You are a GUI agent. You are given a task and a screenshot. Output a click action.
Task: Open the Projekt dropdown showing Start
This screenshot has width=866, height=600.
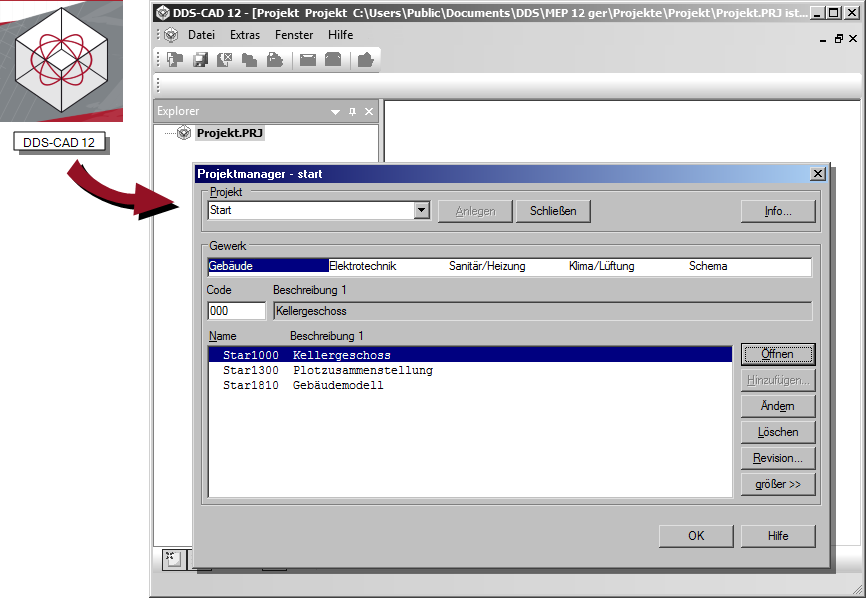point(421,211)
